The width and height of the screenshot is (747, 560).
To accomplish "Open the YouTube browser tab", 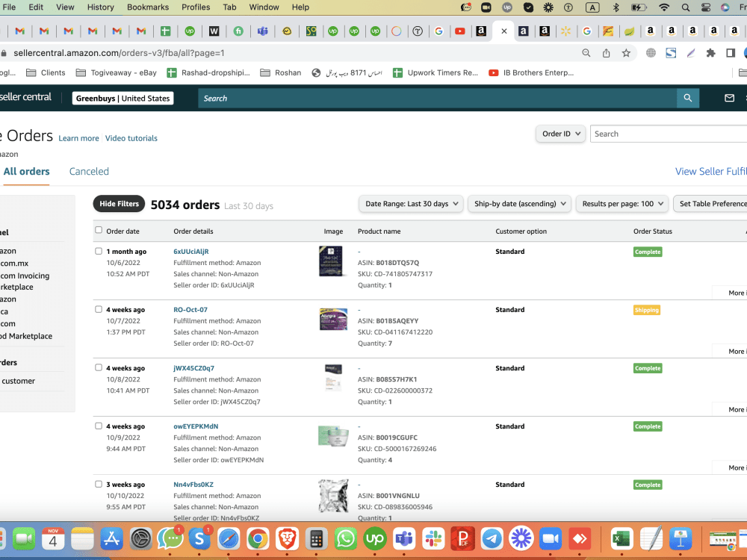I will coord(459,31).
